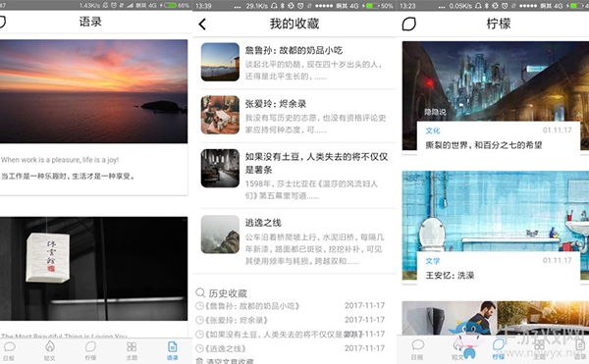Click excerpt 我没有写历史的志愿 under 张爱玲 title
The width and height of the screenshot is (589, 364).
point(315,124)
